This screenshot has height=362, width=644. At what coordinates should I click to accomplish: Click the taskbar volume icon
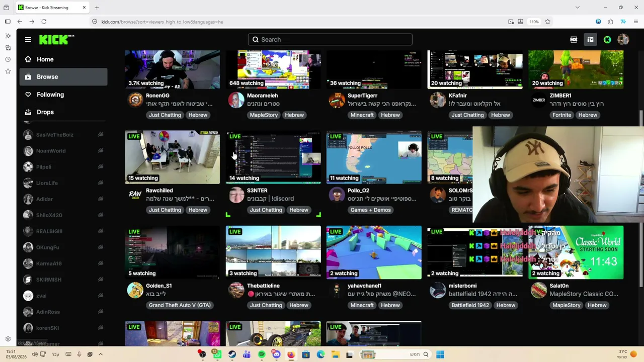(x=35, y=354)
